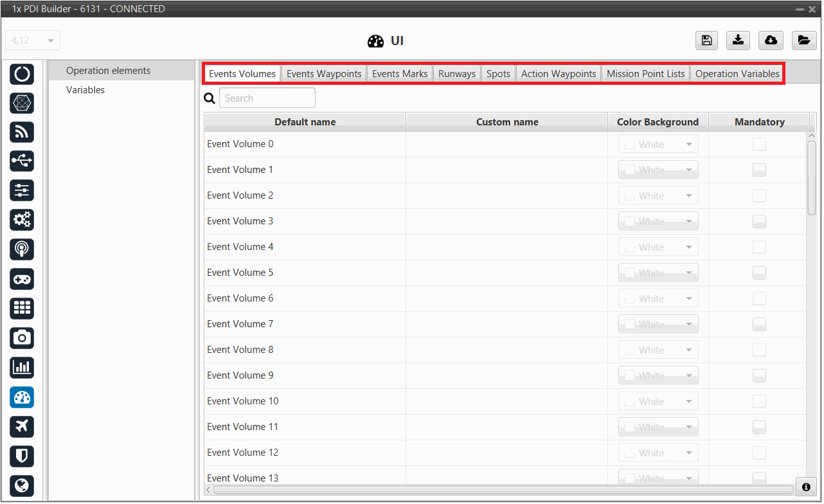Select Variables in the left panel

pos(85,90)
